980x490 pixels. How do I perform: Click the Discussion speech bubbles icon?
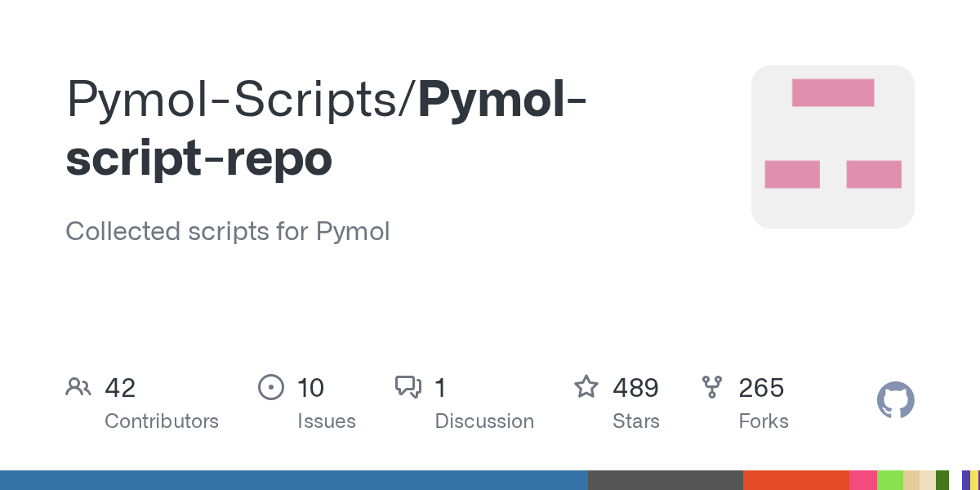(x=408, y=387)
